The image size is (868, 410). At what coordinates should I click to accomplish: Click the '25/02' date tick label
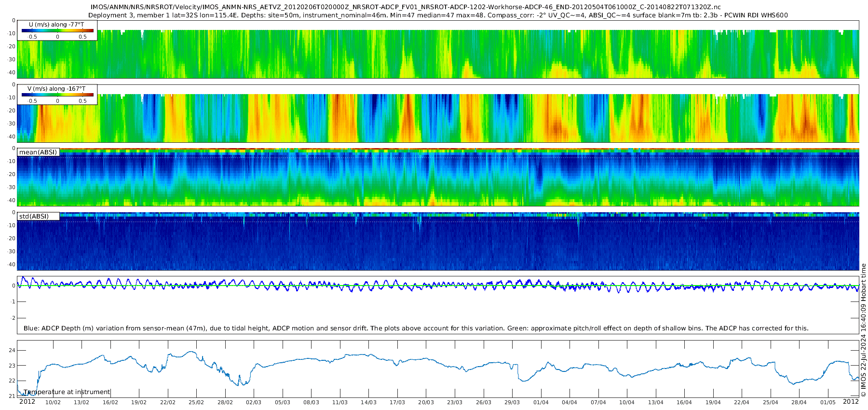(196, 402)
